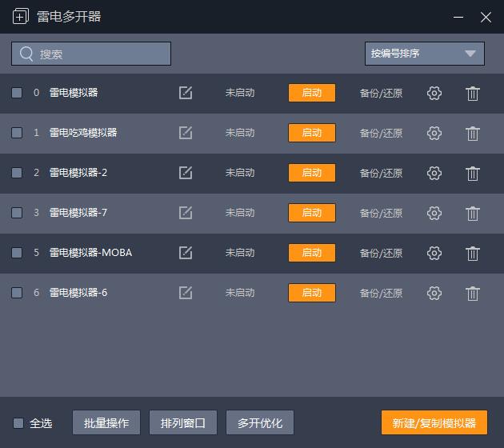Open the 按编号排序 sort dropdown
The width and height of the screenshot is (504, 448).
(425, 54)
